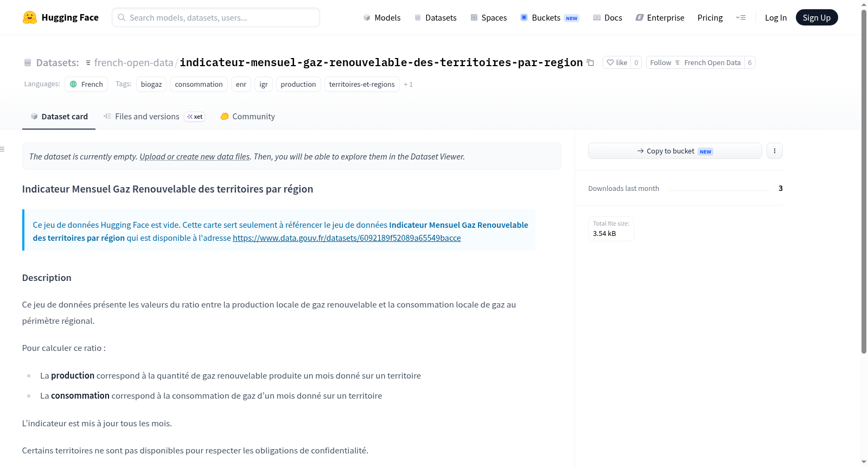The height and width of the screenshot is (467, 868).
Task: Switch to the Dataset card tab
Action: click(x=59, y=116)
